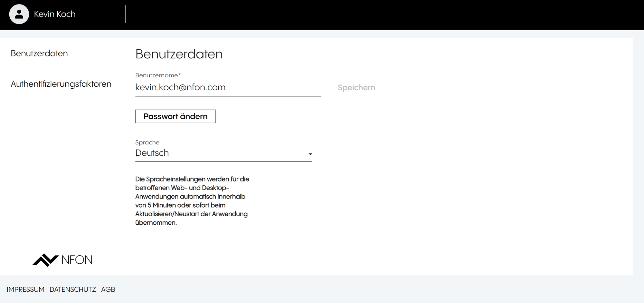The image size is (644, 303).
Task: Click the Sprache field label
Action: tap(147, 142)
